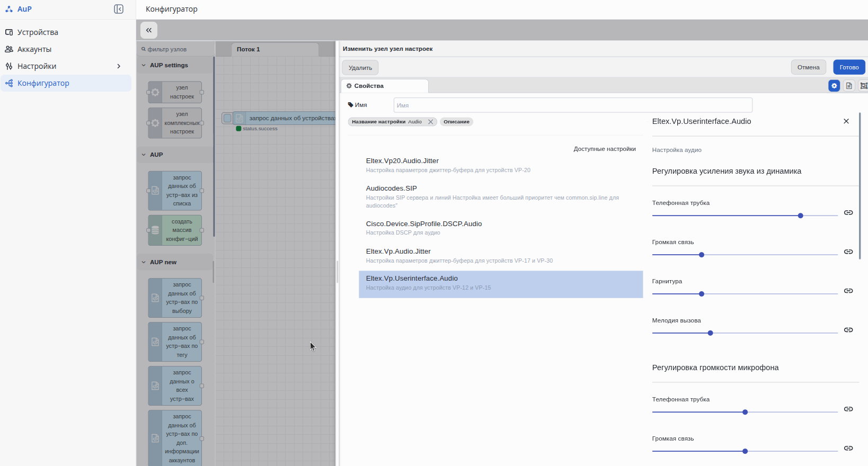868x466 pixels.
Task: Focus the фильтр узлов search field
Action: [176, 49]
